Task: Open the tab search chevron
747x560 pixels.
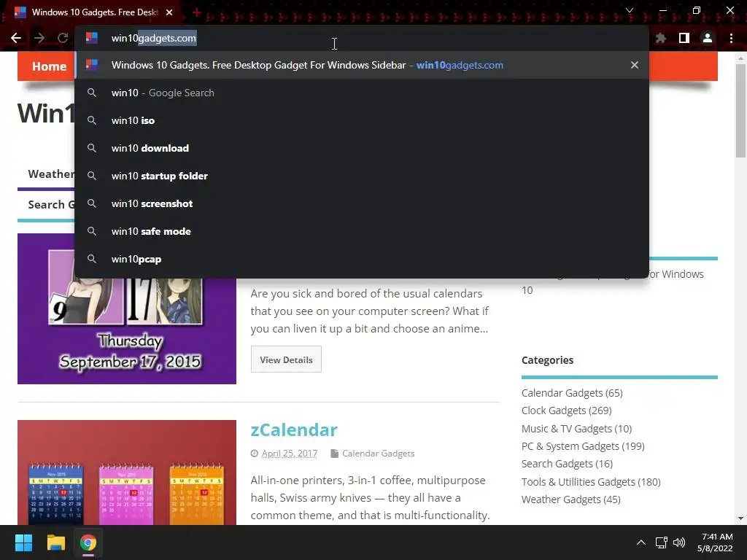Action: (x=630, y=10)
